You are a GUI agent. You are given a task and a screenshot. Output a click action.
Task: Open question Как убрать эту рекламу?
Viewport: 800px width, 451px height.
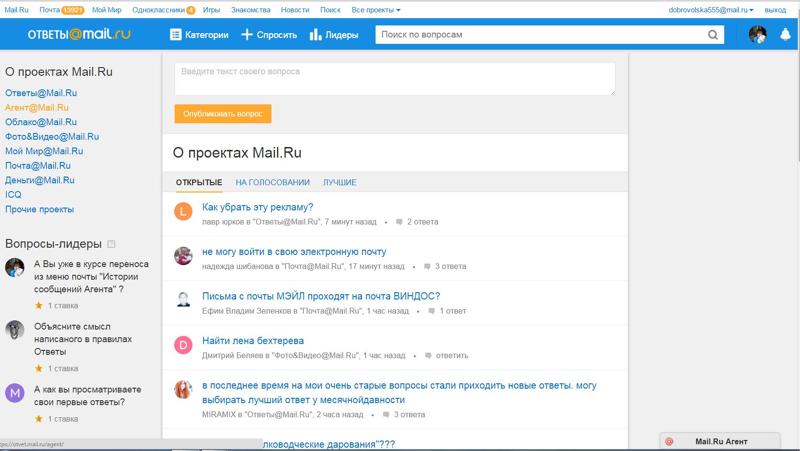[x=258, y=207]
